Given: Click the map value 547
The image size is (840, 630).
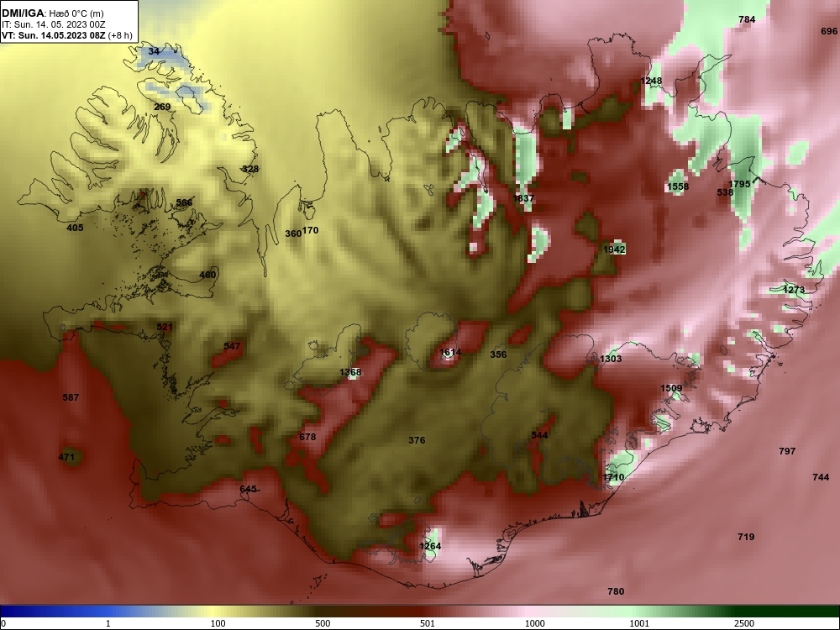Looking at the screenshot, I should (232, 346).
